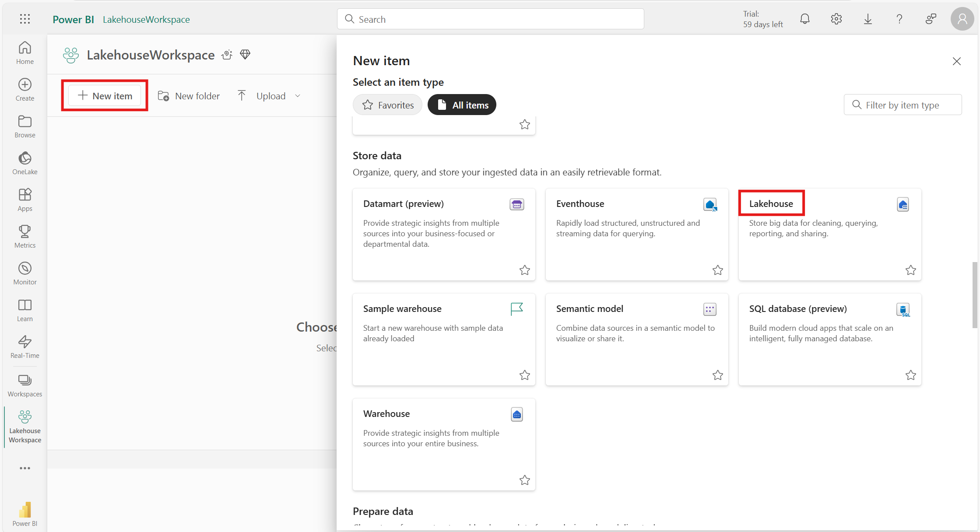Toggle favorite star on Semantic model card
The image size is (980, 532).
pos(717,375)
